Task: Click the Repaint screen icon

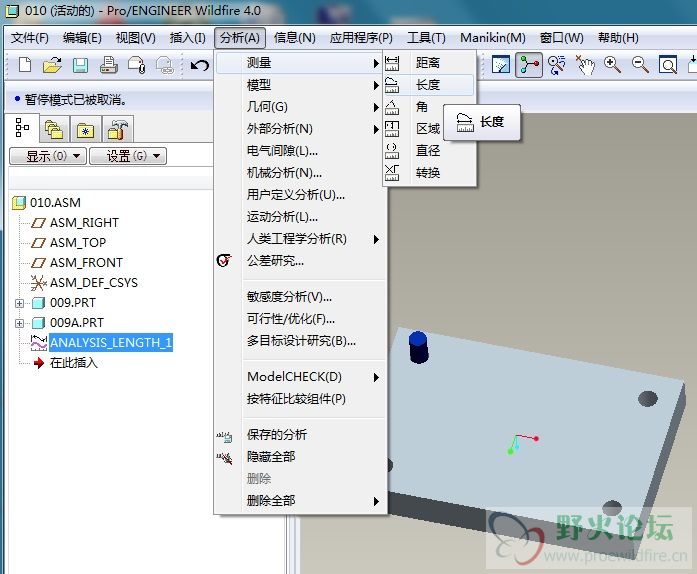Action: (501, 65)
